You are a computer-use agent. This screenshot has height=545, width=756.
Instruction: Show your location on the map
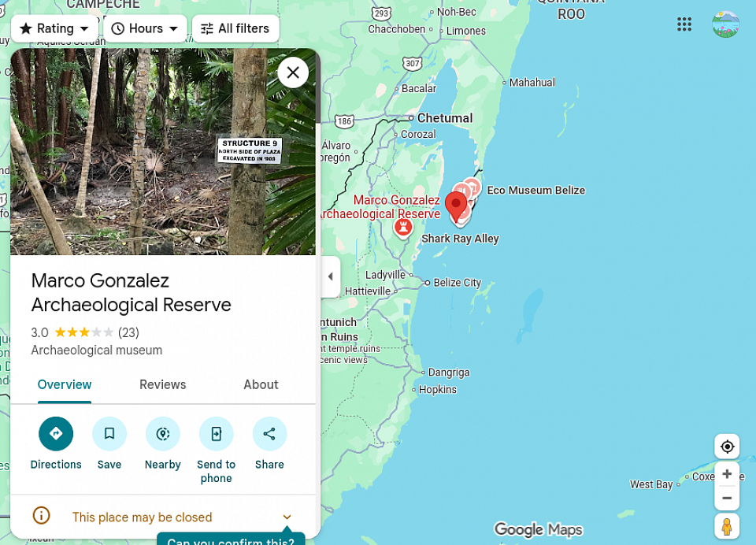click(727, 447)
